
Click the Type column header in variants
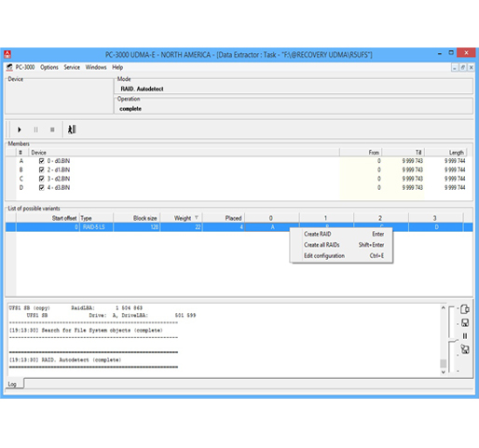coord(96,218)
